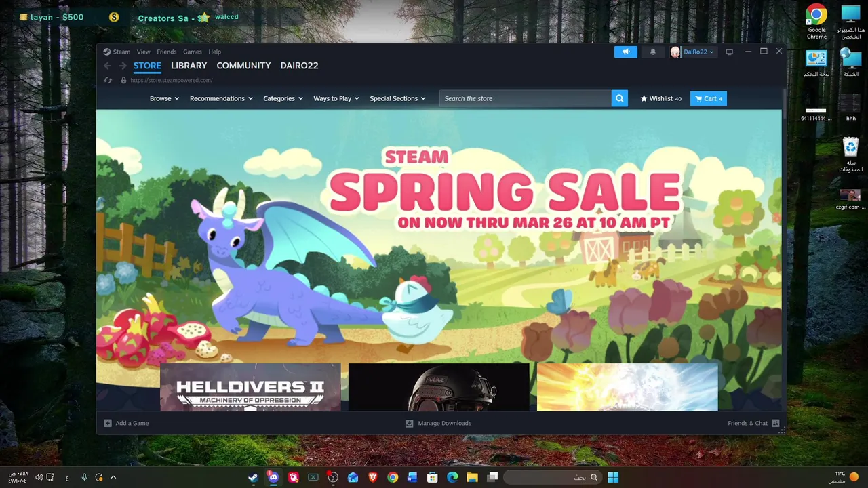Open Steam from the Windows taskbar
This screenshot has height=488, width=868.
click(253, 477)
